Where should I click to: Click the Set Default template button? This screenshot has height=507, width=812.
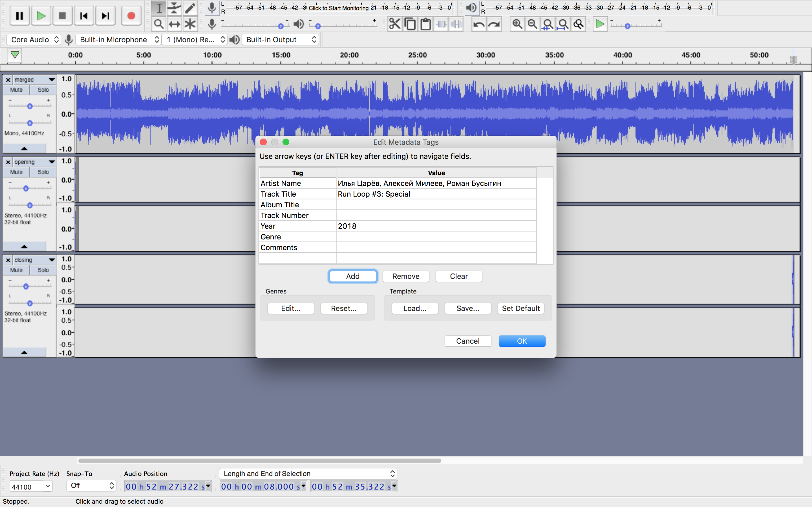[520, 308]
